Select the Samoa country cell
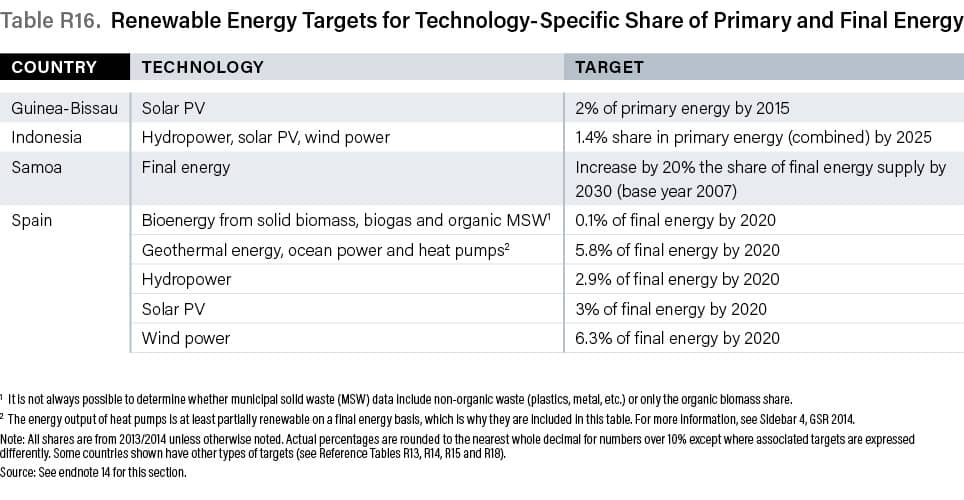This screenshot has width=964, height=500. [x=36, y=167]
